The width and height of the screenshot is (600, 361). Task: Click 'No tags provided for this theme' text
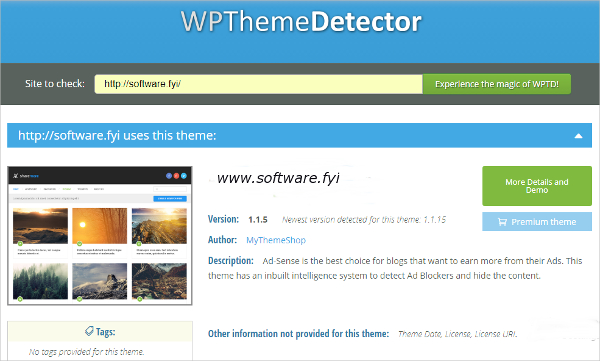[x=86, y=352]
